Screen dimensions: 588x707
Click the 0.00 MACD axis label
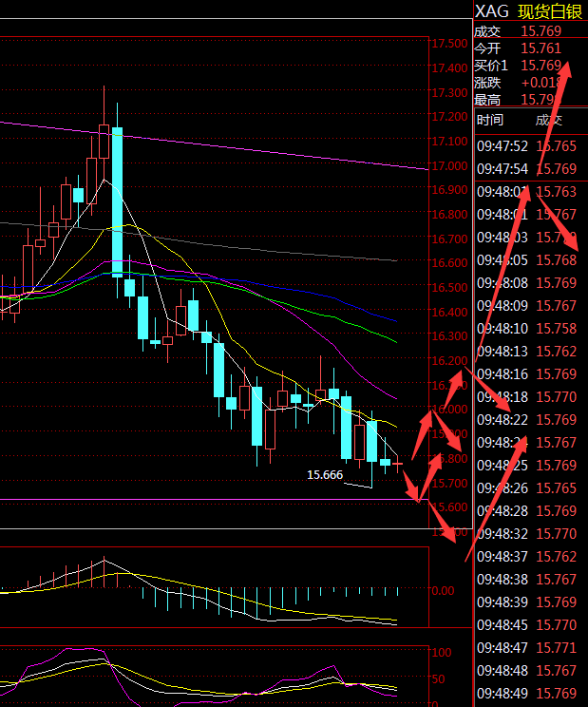pos(442,591)
